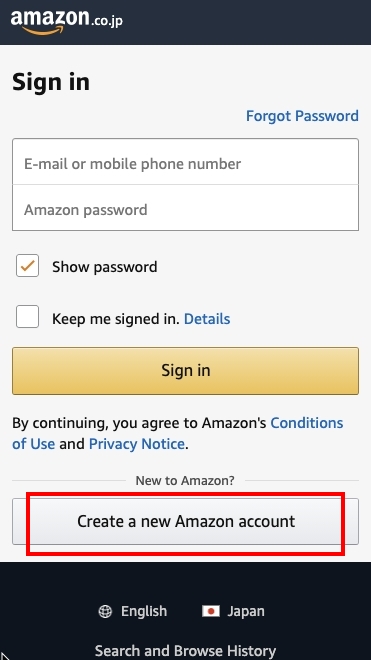Viewport: 371px width, 660px height.
Task: Click the yellow Sign in button
Action: [x=185, y=371]
